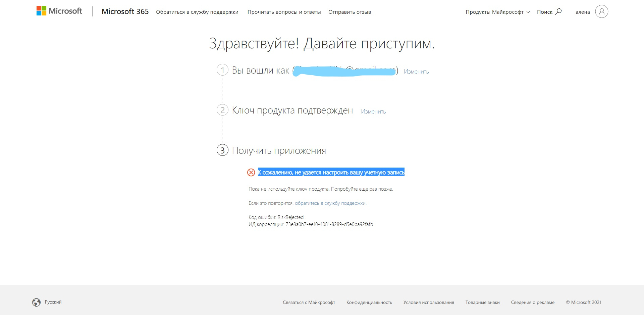Change language via Русский link
This screenshot has width=644, height=315.
(53, 302)
